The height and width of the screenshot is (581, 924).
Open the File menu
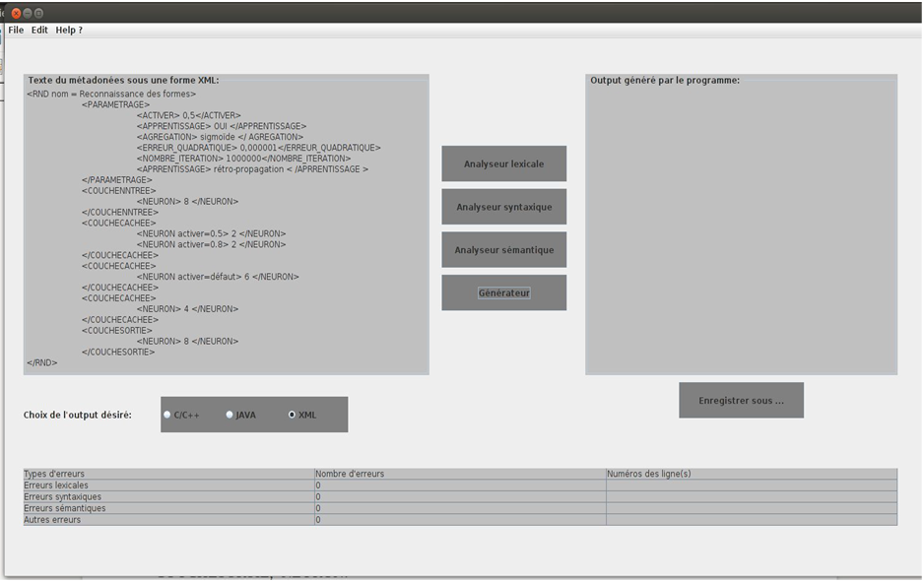point(16,30)
